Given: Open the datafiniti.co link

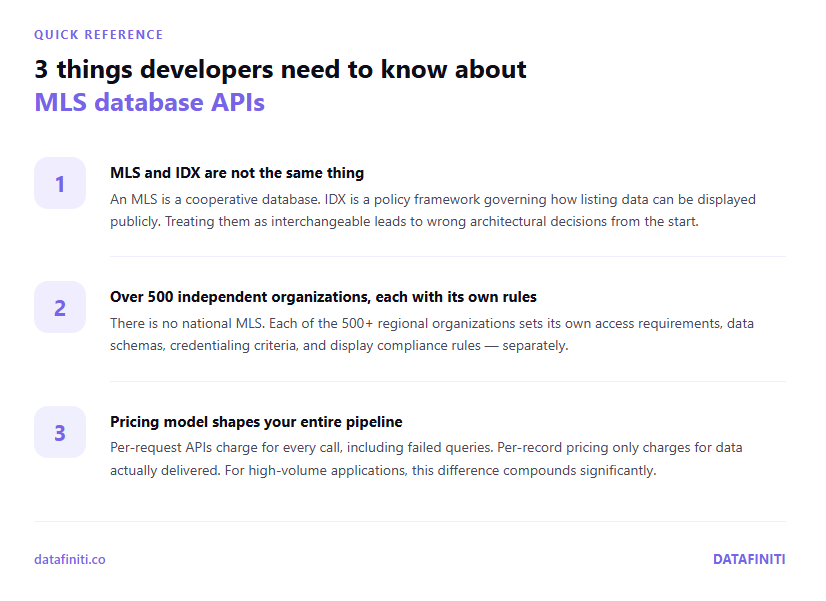Looking at the screenshot, I should click(69, 559).
